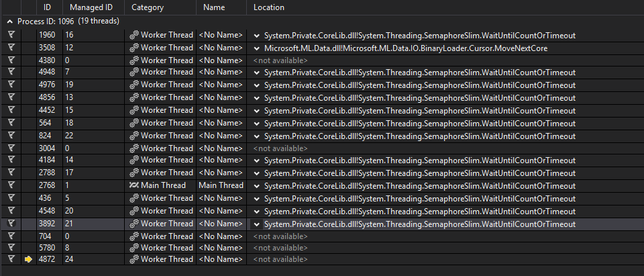Screen dimensions: 644x276
Task: Expand call stack for thread 1960
Action: (x=257, y=36)
